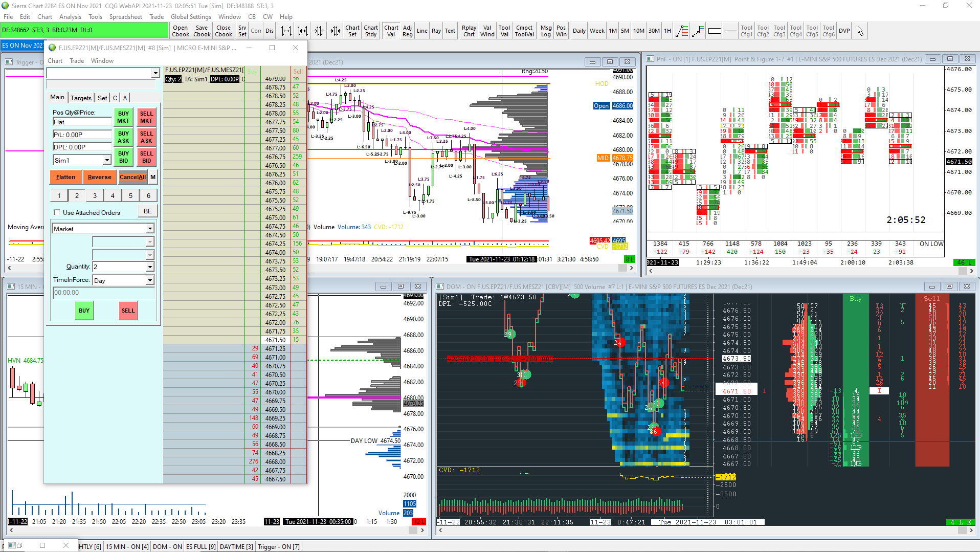This screenshot has height=552, width=980.
Task: Open Trade menu in trade window
Action: (x=77, y=61)
